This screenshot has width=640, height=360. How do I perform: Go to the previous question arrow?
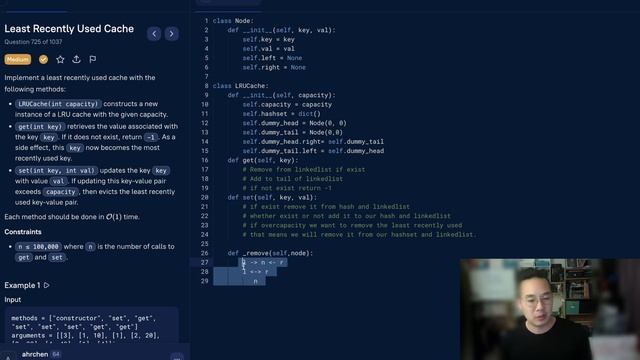coord(154,33)
